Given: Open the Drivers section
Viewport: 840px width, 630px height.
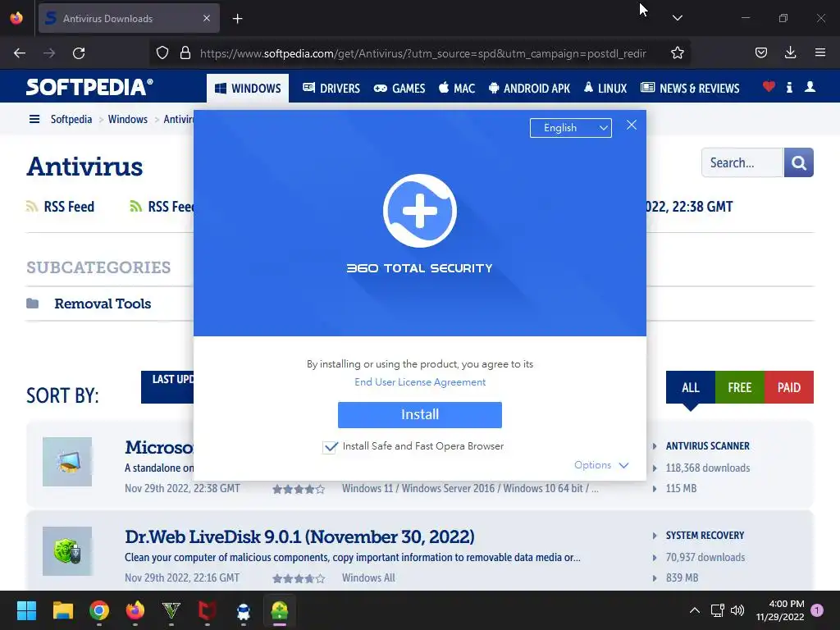Looking at the screenshot, I should pyautogui.click(x=331, y=89).
